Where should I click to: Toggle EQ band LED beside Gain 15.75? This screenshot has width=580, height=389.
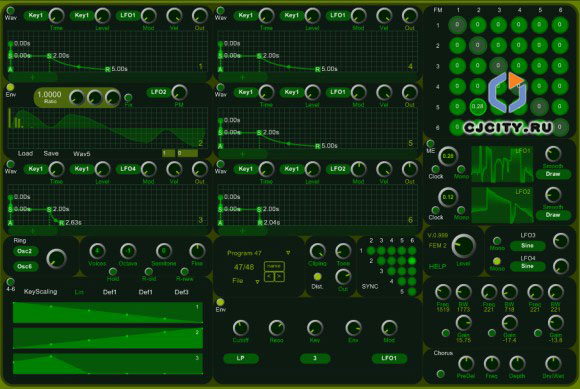point(446,333)
